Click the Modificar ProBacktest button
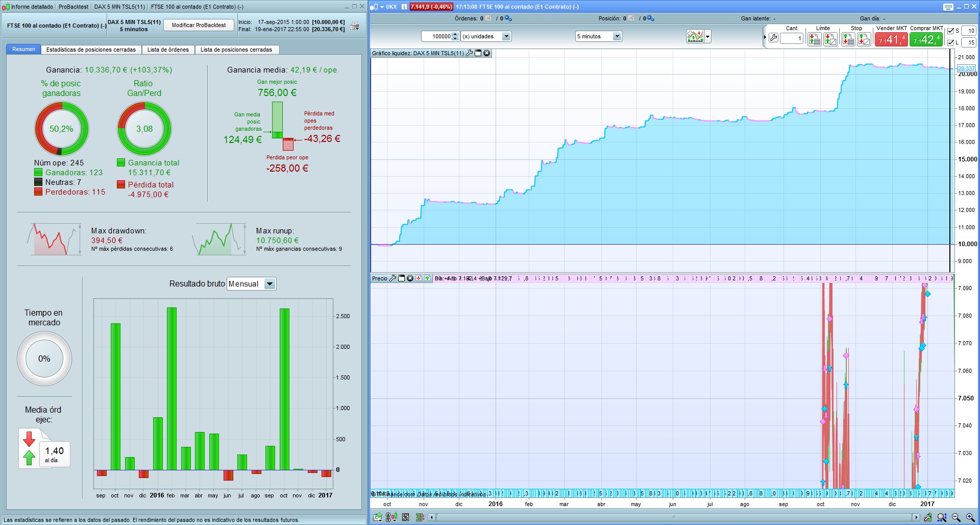Screen dimensions: 980x525 pyautogui.click(x=199, y=25)
